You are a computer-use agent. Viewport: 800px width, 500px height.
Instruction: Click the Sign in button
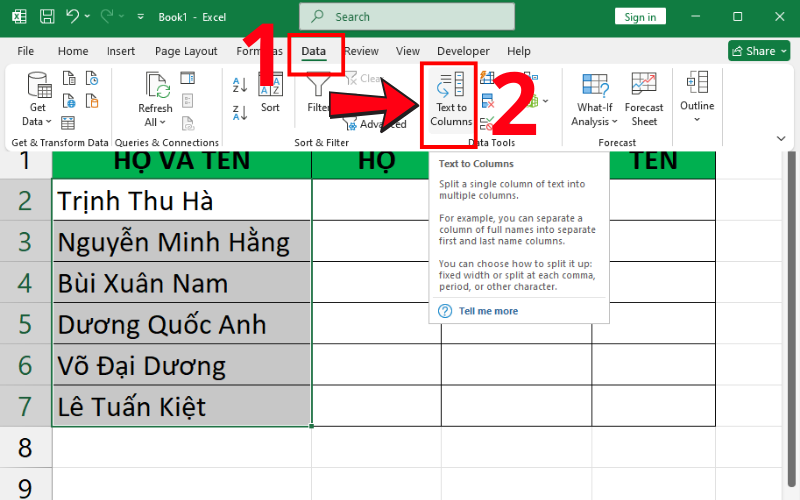(x=640, y=17)
